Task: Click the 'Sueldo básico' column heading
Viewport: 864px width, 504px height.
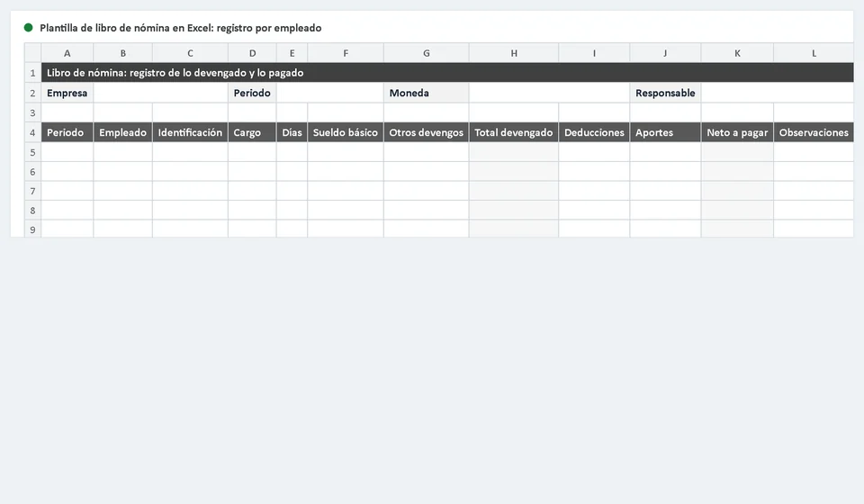Action: point(346,132)
